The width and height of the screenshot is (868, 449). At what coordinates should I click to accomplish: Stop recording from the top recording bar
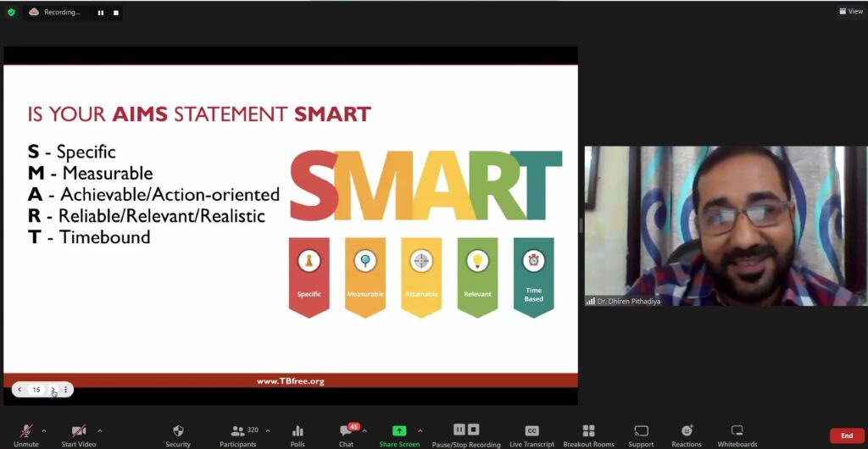(x=116, y=13)
